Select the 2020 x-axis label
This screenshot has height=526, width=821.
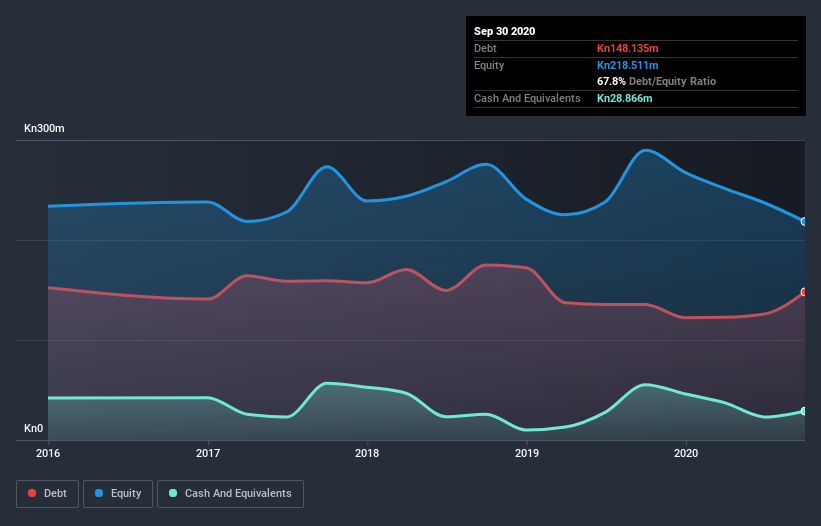pyautogui.click(x=686, y=453)
